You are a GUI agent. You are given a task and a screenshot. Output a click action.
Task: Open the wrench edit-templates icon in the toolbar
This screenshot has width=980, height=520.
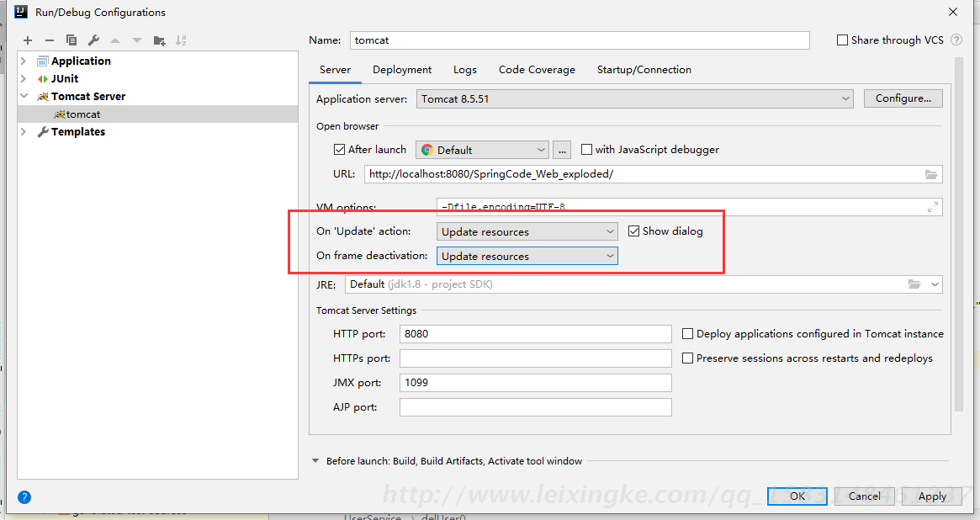tap(93, 40)
